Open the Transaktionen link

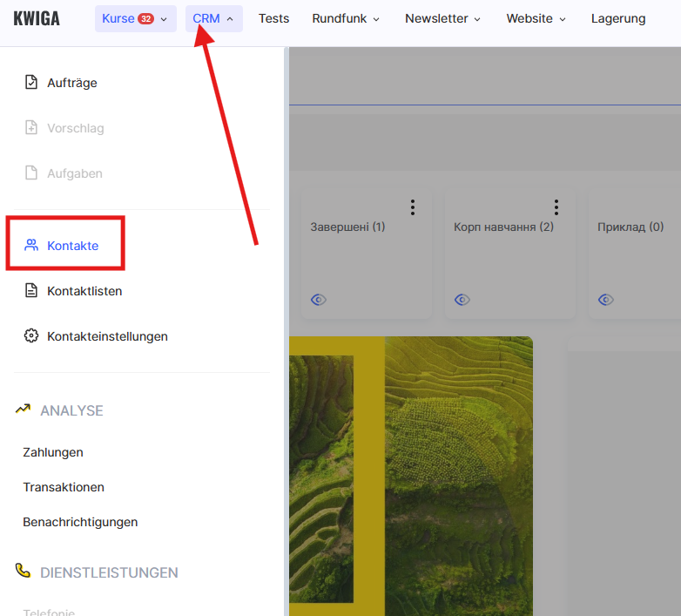click(64, 487)
